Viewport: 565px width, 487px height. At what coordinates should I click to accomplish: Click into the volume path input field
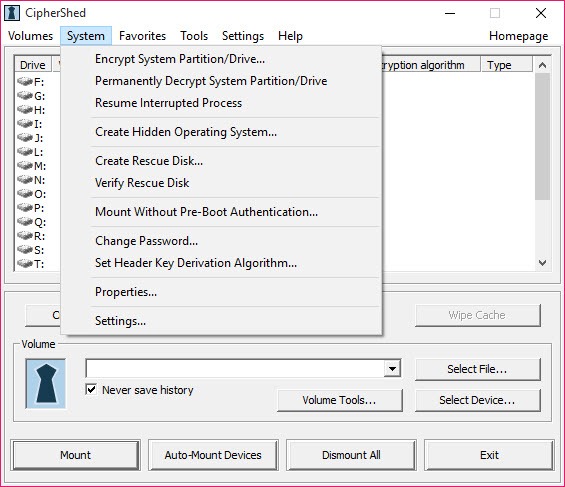(x=235, y=368)
